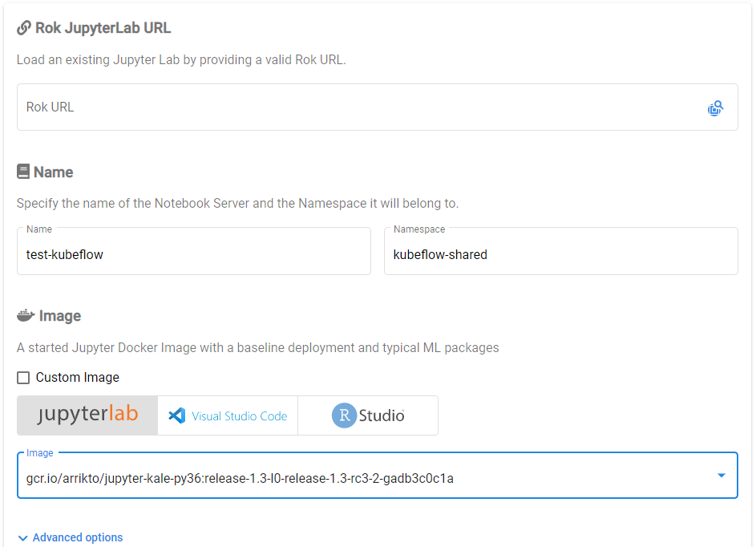The width and height of the screenshot is (756, 547).
Task: Select the Visual Studio Code server type
Action: 228,415
